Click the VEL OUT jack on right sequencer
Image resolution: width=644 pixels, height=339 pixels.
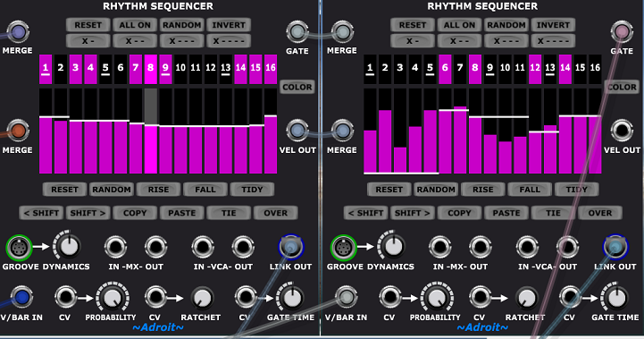click(622, 131)
